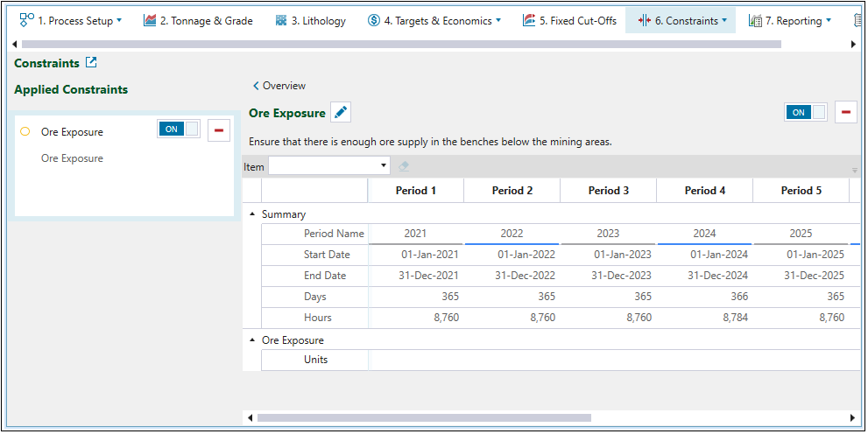Click the Period Name cell 2021
This screenshot has height=434, width=868.
tap(416, 234)
